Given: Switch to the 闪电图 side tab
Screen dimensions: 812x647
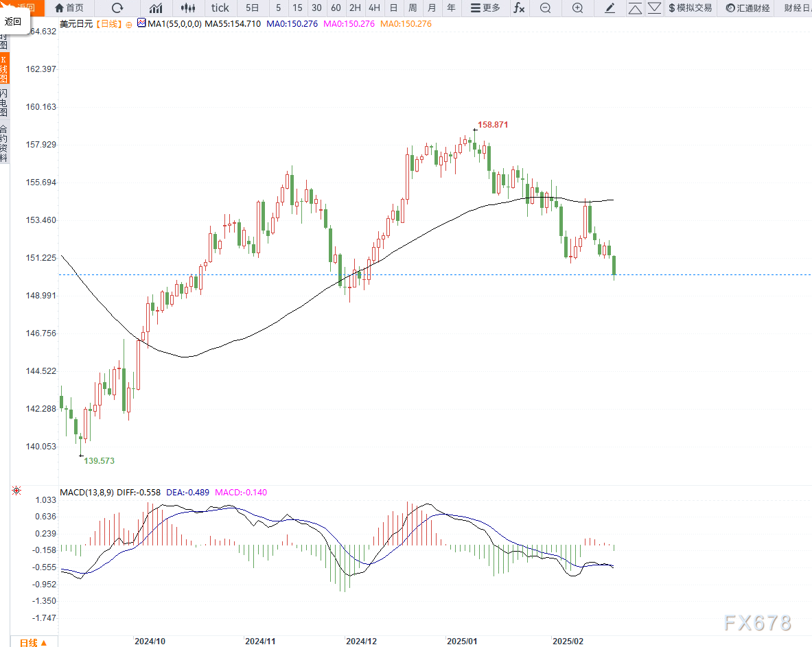Looking at the screenshot, I should coord(4,103).
